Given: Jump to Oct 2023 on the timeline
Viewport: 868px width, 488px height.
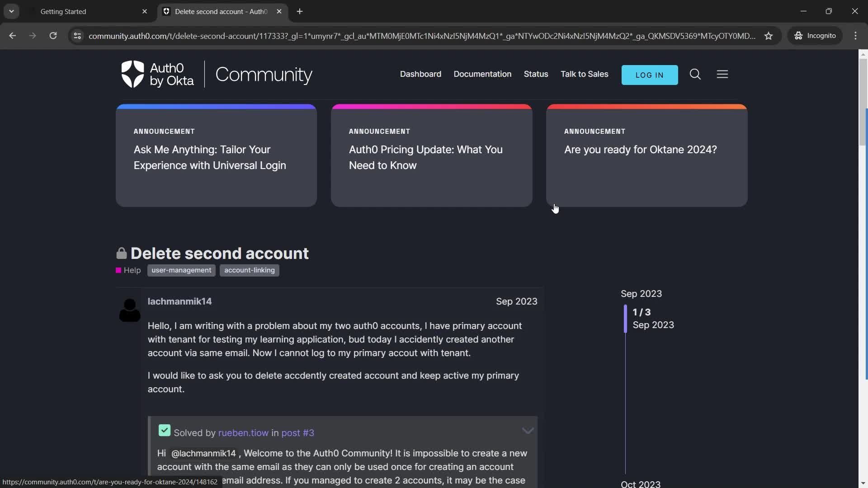Looking at the screenshot, I should [x=641, y=484].
